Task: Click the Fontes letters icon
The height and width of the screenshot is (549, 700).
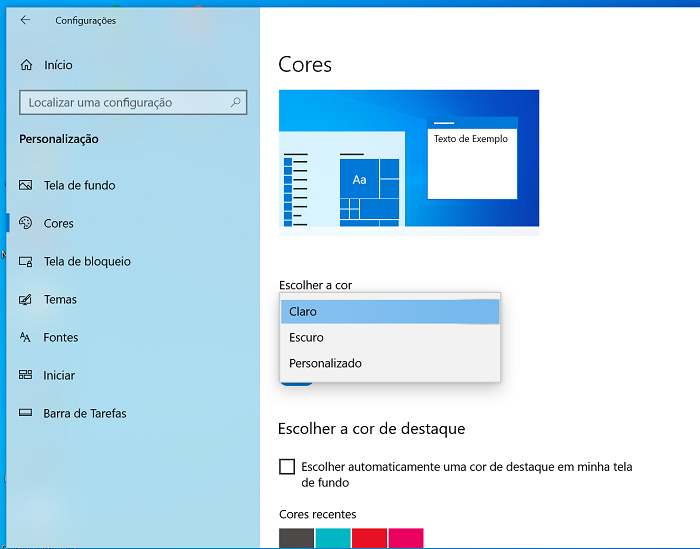Action: click(x=25, y=337)
